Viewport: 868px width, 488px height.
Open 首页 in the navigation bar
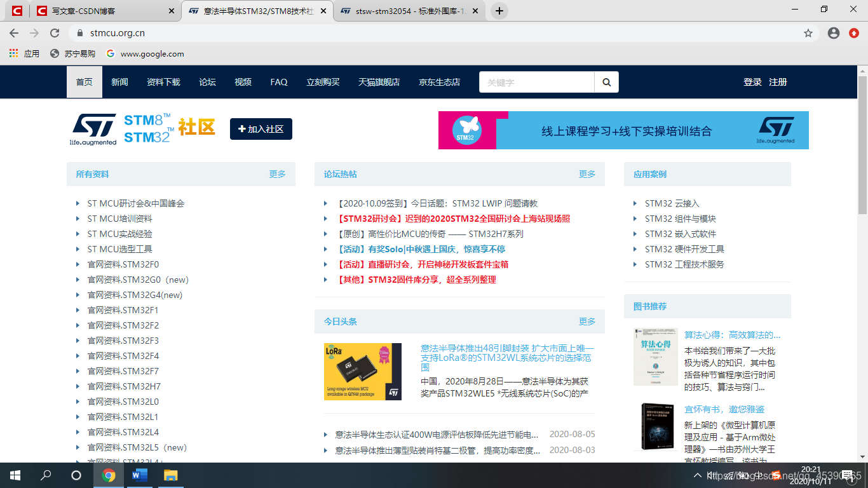pyautogui.click(x=85, y=82)
